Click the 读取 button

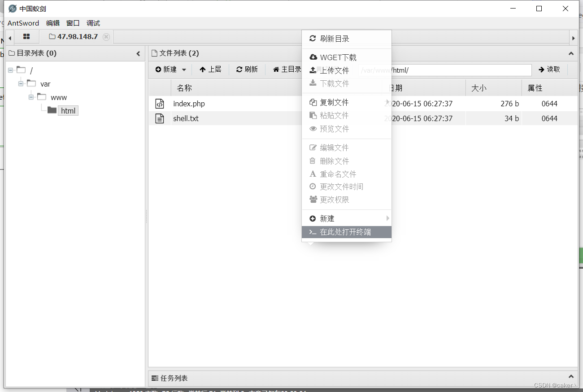(x=549, y=70)
